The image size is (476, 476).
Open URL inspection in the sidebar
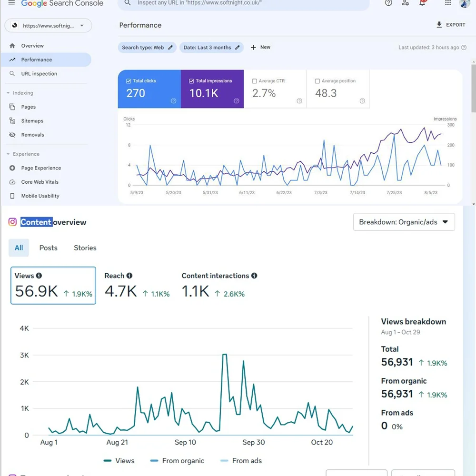tap(39, 74)
